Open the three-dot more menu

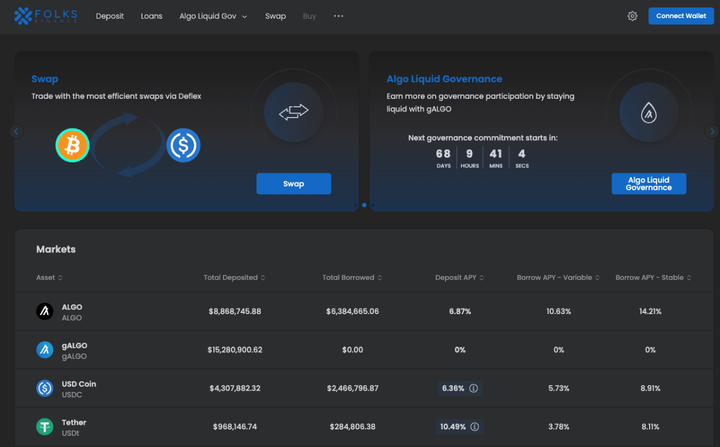[338, 16]
